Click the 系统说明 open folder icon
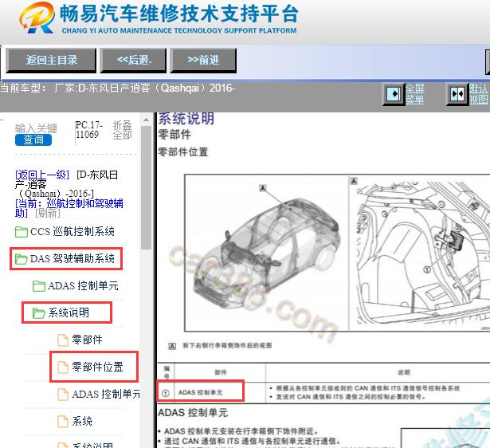This screenshot has width=490, height=448. point(39,313)
